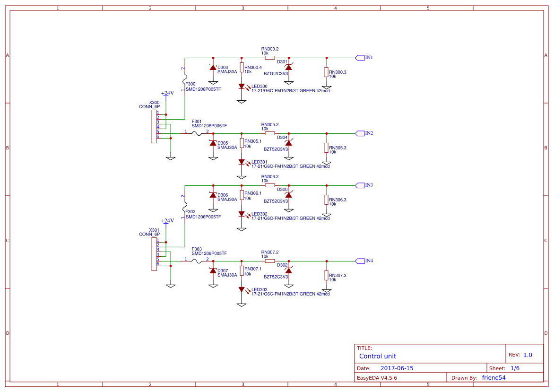Image resolution: width=554 pixels, height=392 pixels.
Task: Click the Zener diode D301 BZT52C3V3 symbol
Action: (x=288, y=68)
